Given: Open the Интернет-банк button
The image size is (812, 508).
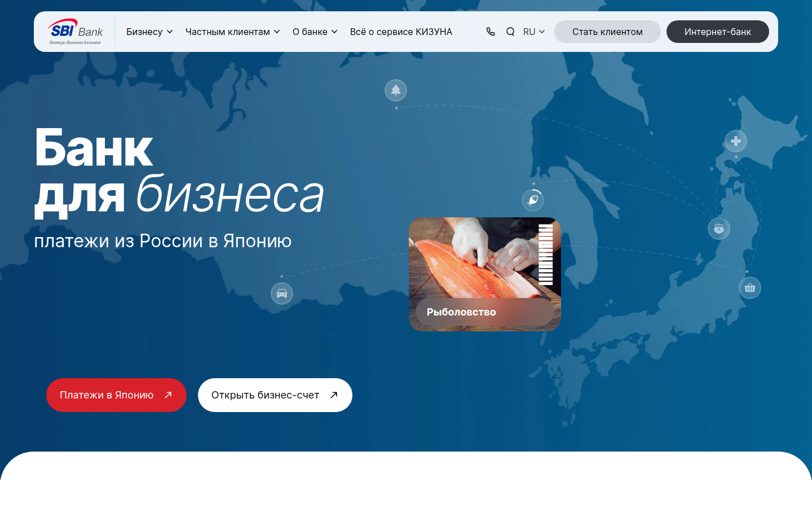Looking at the screenshot, I should 718,32.
